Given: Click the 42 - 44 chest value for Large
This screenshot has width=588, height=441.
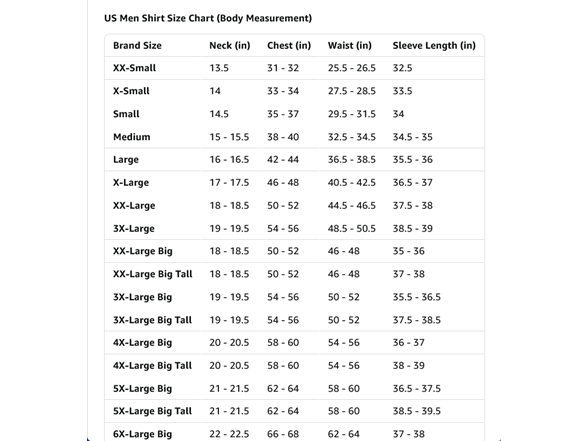Looking at the screenshot, I should [283, 160].
